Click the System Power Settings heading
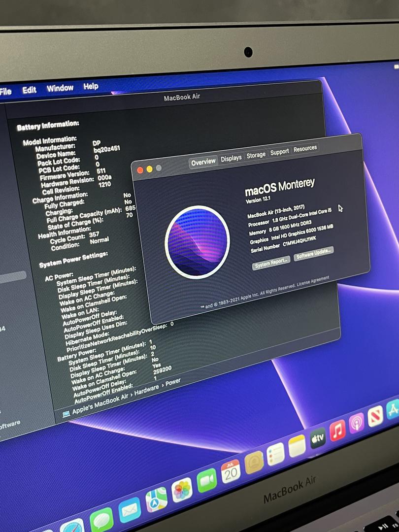Image resolution: width=399 pixels, height=532 pixels. click(x=73, y=259)
